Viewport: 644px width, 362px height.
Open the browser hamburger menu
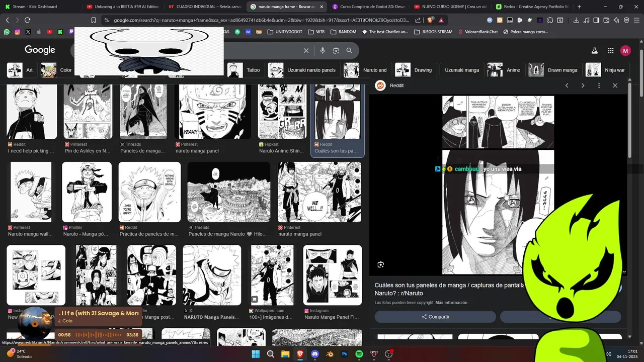pos(636,20)
